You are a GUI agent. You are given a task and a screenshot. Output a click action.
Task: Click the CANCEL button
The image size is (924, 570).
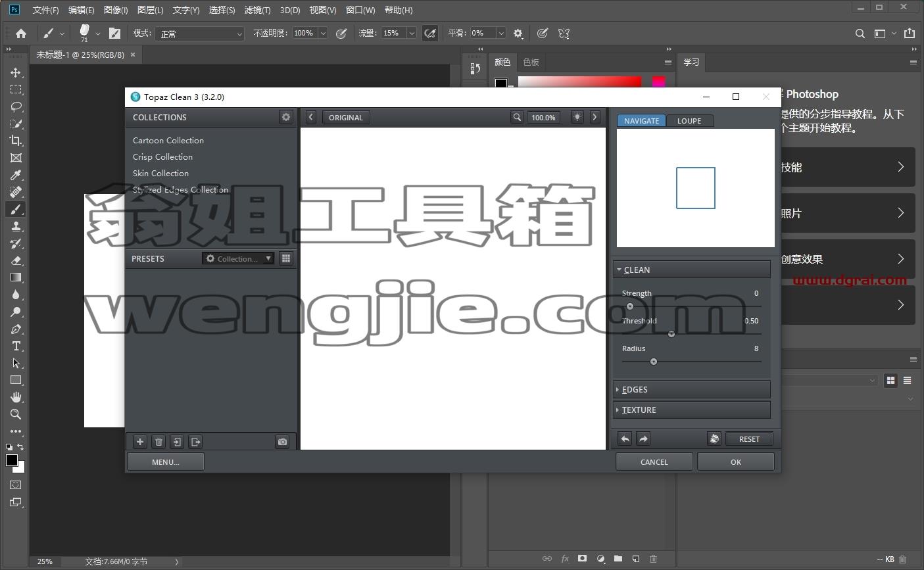[654, 462]
